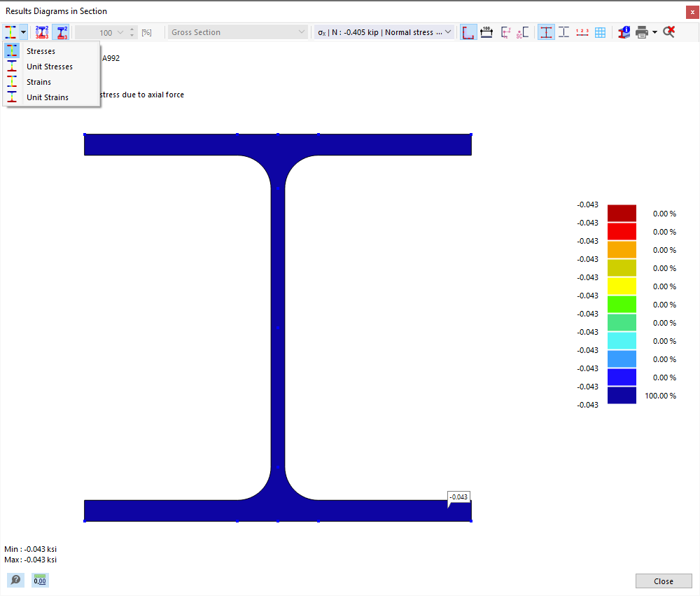
Task: Choose Strains in the open menu
Action: (x=40, y=82)
